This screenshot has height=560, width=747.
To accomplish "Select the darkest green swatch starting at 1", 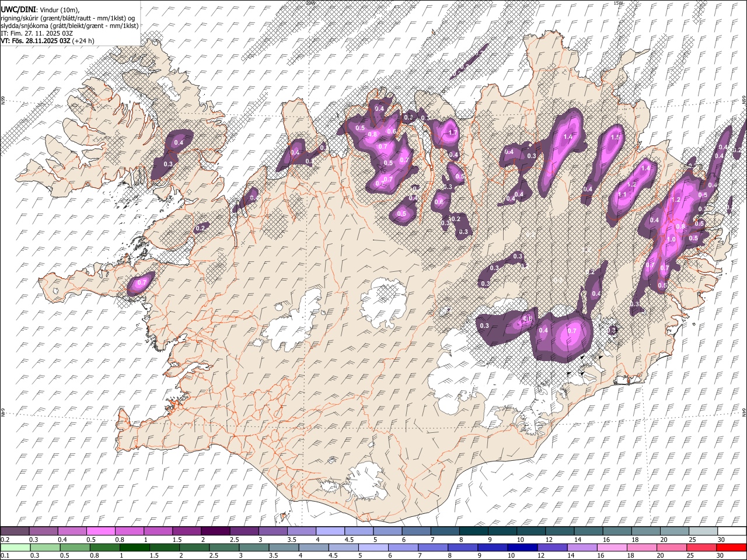I will (x=135, y=547).
